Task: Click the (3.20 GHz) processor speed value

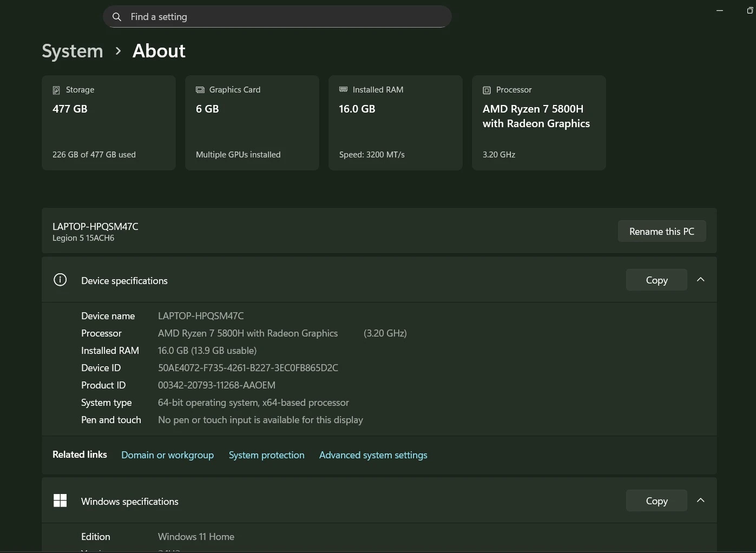Action: (x=385, y=333)
